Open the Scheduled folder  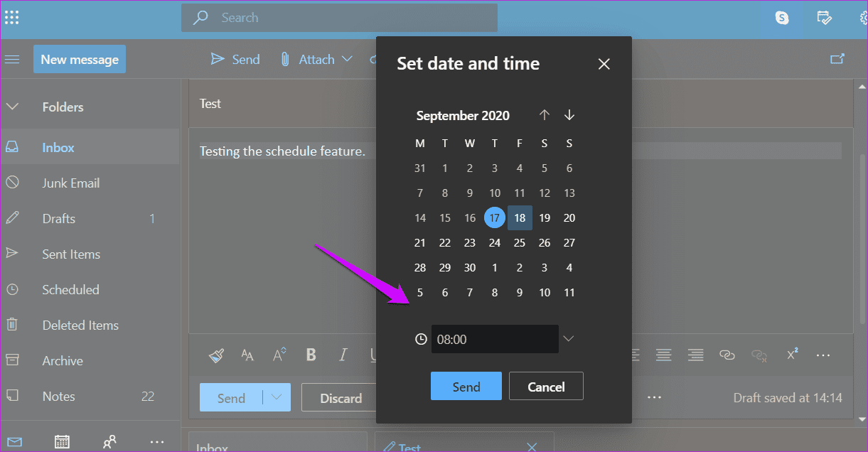pyautogui.click(x=90, y=290)
